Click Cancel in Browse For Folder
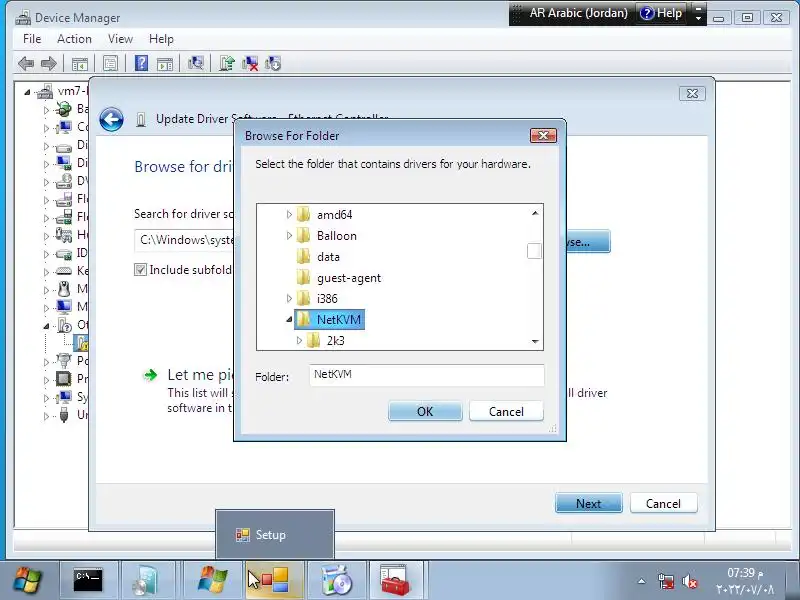This screenshot has height=600, width=800. point(506,411)
